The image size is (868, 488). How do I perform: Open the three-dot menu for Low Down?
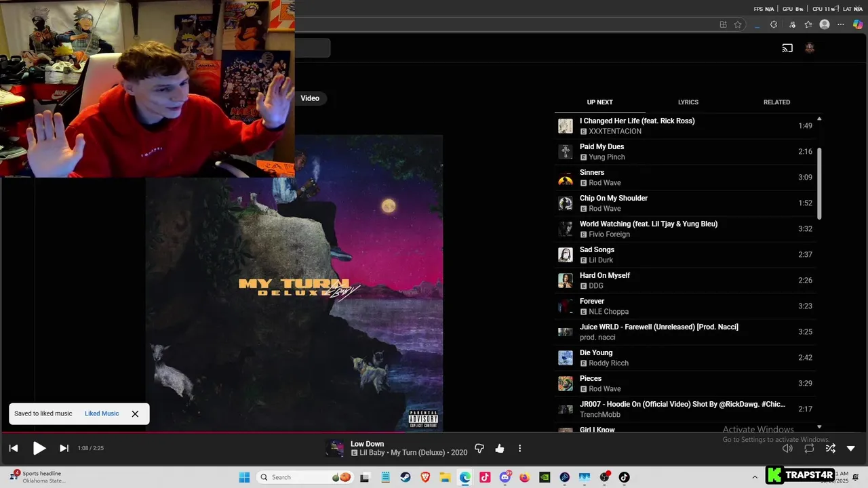pyautogui.click(x=520, y=448)
